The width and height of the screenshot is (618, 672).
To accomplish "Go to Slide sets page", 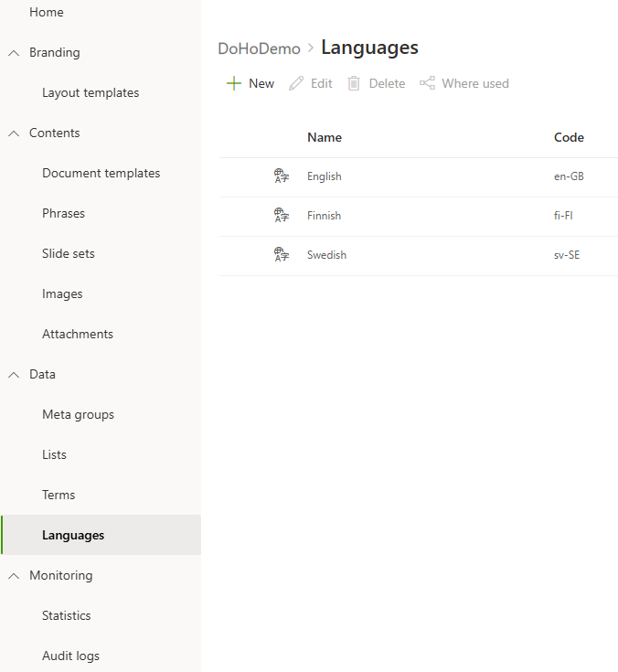I will [x=69, y=254].
